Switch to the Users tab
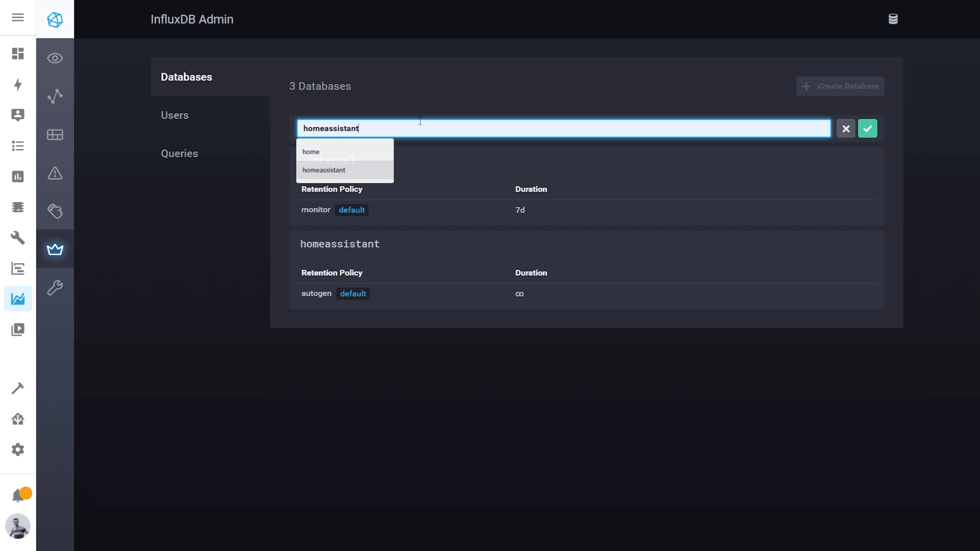 point(175,115)
